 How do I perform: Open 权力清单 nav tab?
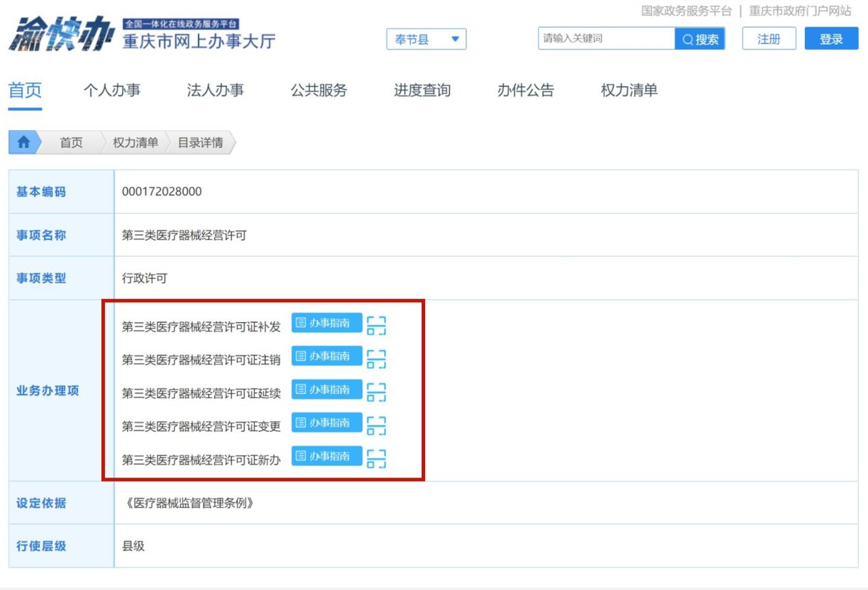(x=629, y=90)
